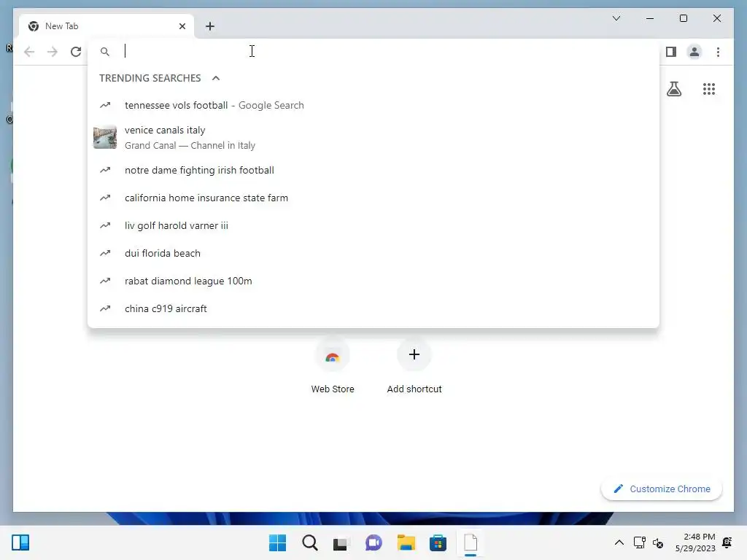Open Chrome's three-dot menu
The height and width of the screenshot is (560, 747).
point(718,52)
